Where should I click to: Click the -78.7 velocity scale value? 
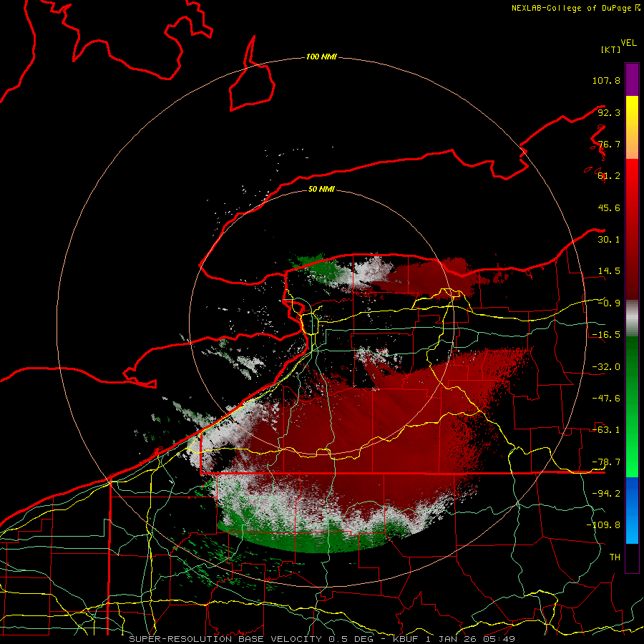[x=606, y=462]
